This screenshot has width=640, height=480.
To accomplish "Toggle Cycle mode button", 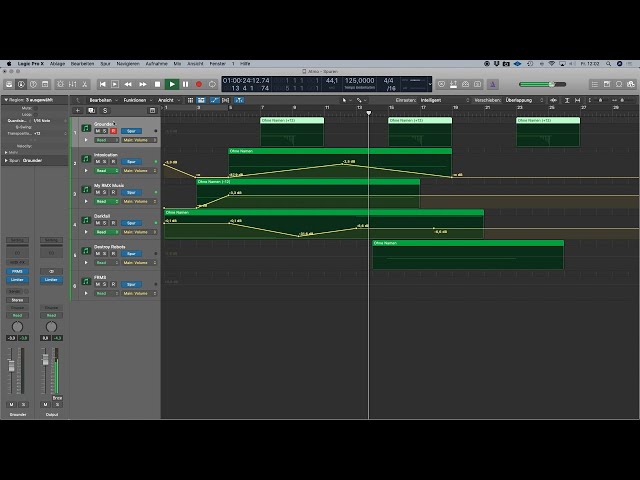I will click(212, 84).
